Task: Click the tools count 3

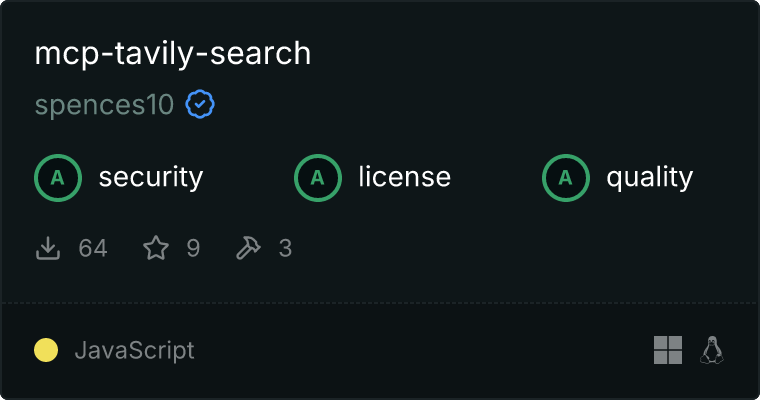Action: (285, 248)
